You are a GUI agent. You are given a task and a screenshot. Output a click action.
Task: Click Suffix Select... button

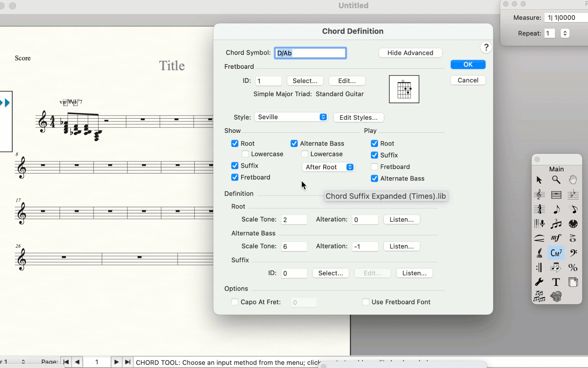pos(331,273)
